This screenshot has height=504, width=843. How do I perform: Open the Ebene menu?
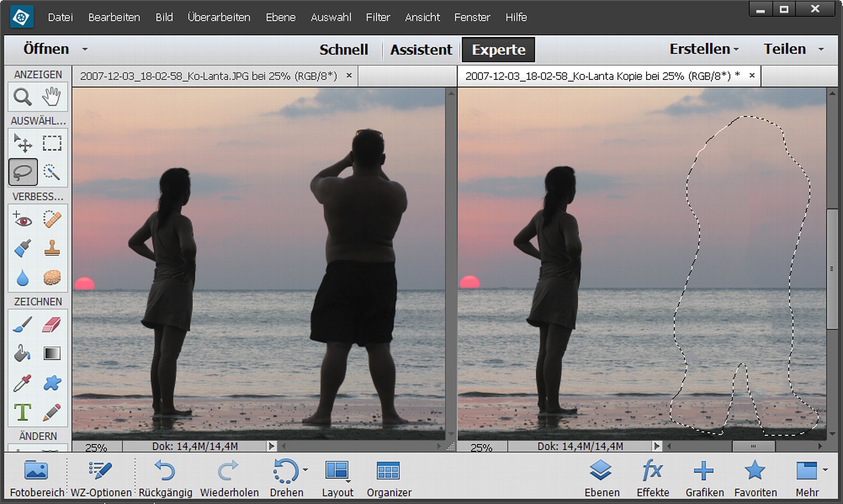point(280,17)
